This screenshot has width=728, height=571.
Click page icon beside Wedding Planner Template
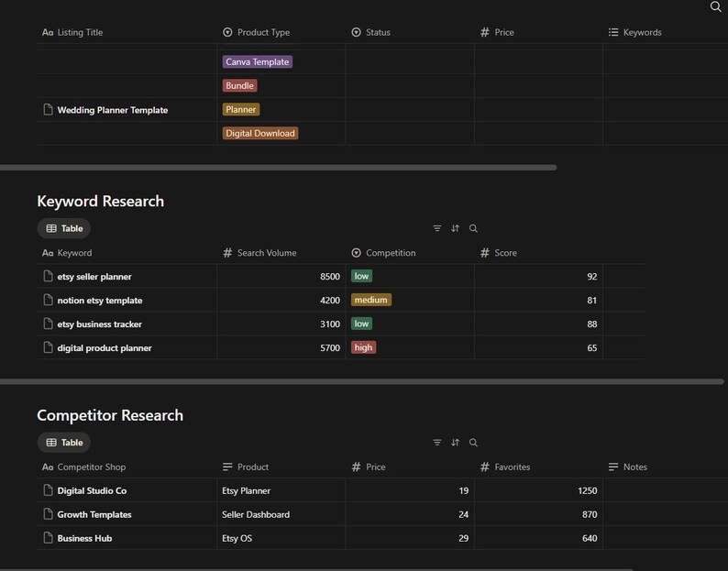click(x=48, y=110)
